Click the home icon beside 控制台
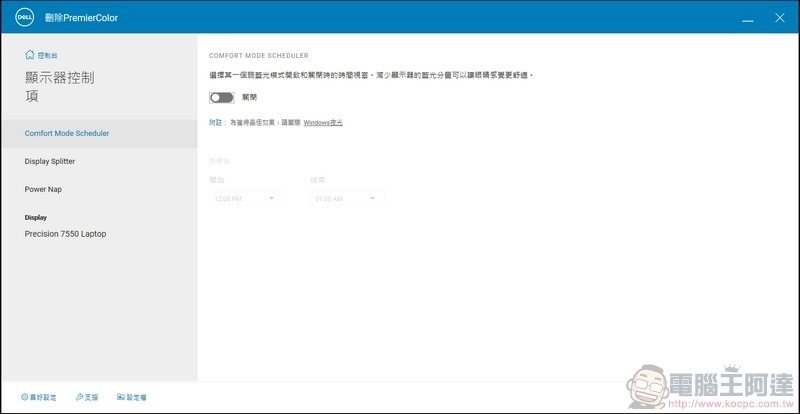 [29, 55]
